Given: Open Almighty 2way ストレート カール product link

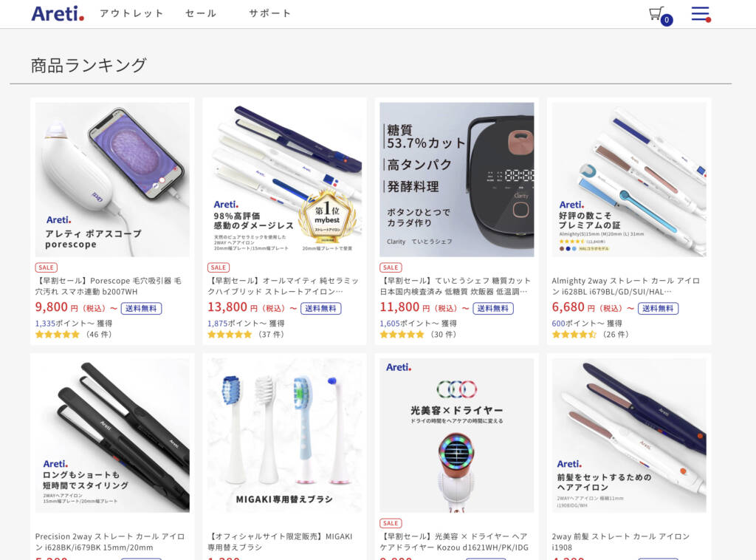Looking at the screenshot, I should pos(626,286).
